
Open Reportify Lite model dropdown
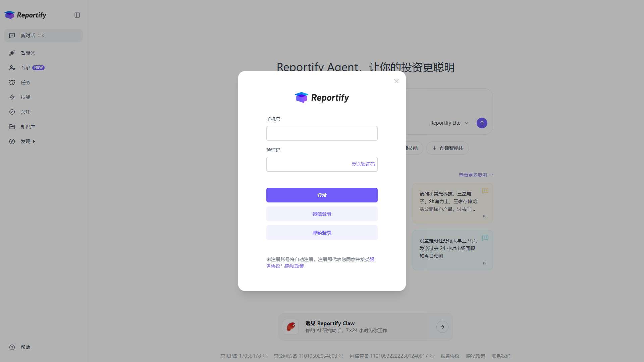(x=449, y=123)
